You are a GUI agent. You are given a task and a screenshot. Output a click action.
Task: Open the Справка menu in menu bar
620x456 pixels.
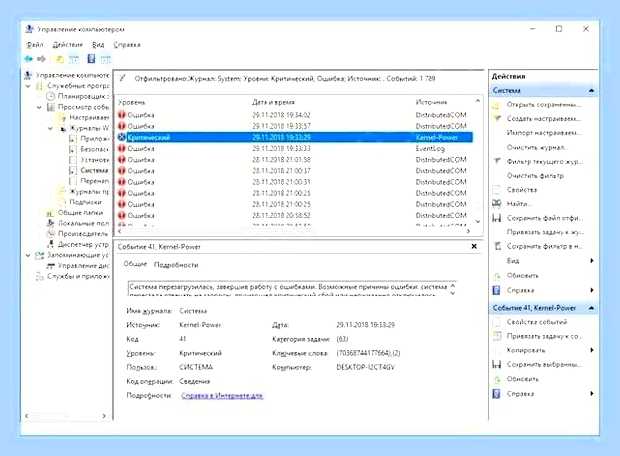coord(127,45)
